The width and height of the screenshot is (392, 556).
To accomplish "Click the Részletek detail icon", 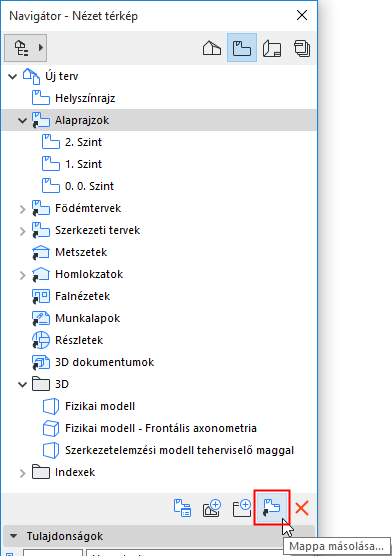I will [41, 340].
